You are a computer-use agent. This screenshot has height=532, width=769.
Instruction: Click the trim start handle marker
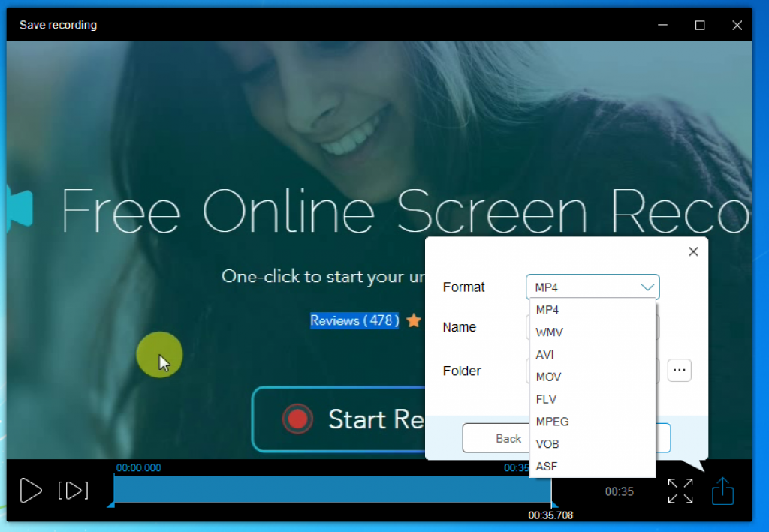click(111, 504)
